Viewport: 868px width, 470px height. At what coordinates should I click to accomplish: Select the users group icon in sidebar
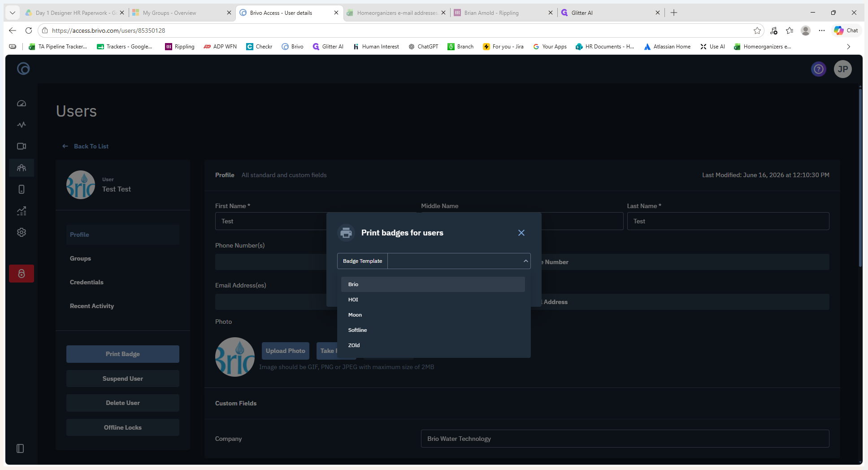(22, 168)
